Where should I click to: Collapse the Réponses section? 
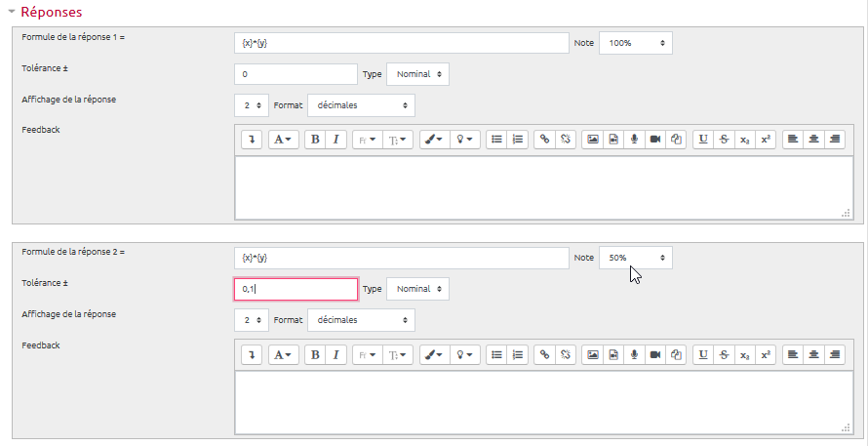pos(13,13)
